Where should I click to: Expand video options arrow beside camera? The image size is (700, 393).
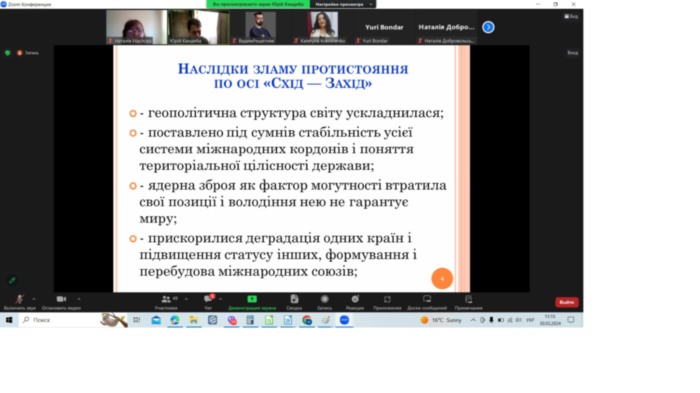[79, 299]
